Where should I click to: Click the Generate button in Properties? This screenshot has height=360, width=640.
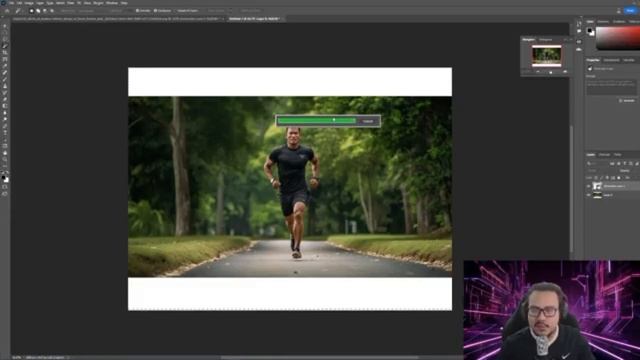coord(627,100)
